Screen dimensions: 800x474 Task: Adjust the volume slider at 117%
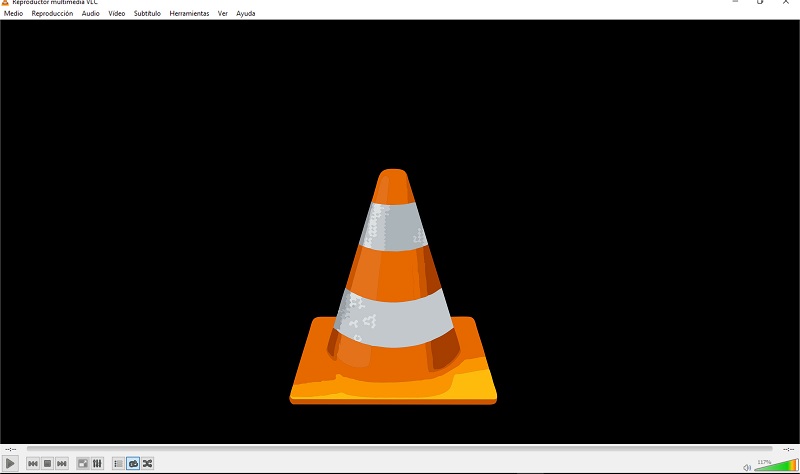click(776, 465)
